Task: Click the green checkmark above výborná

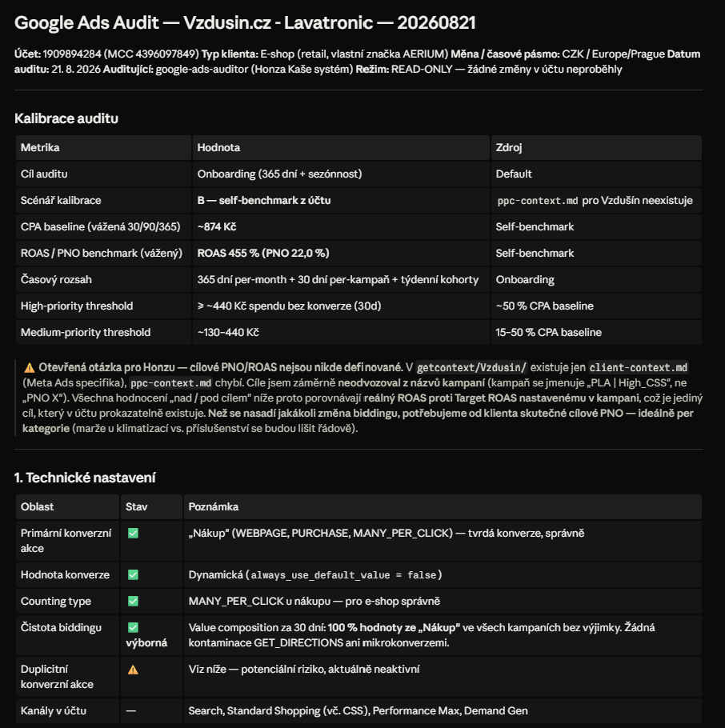Action: (x=133, y=628)
